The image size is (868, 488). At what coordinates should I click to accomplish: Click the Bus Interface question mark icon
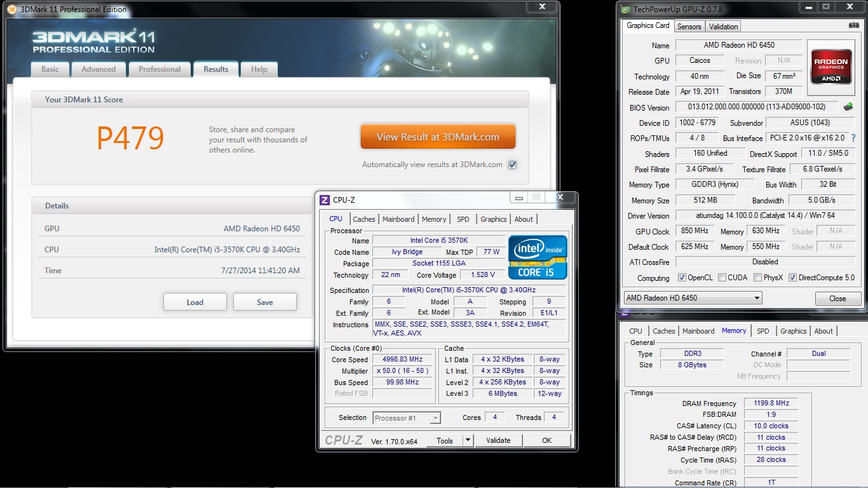[x=853, y=138]
